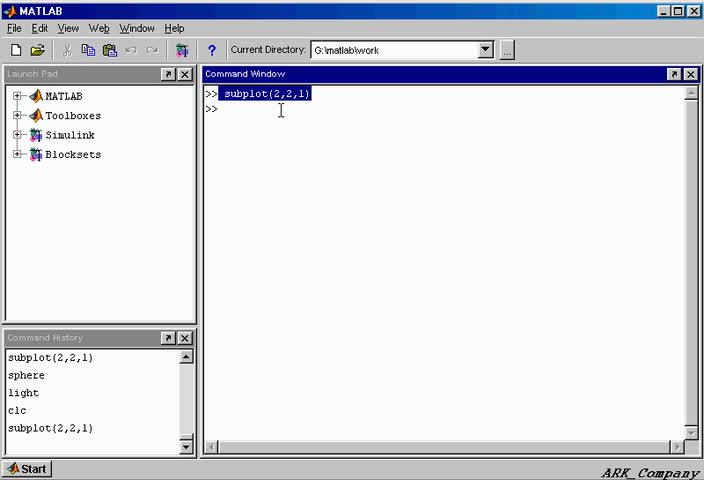Expand the Blocksets tree node
The width and height of the screenshot is (704, 480).
pyautogui.click(x=17, y=154)
